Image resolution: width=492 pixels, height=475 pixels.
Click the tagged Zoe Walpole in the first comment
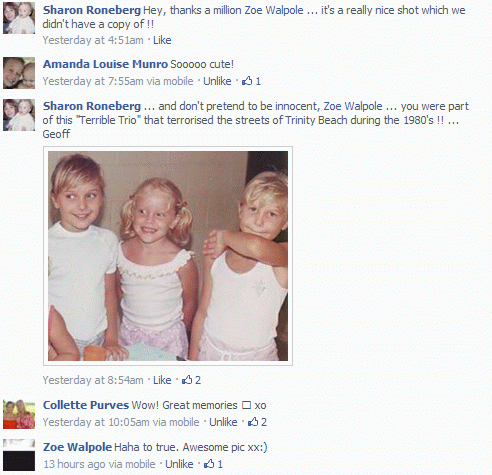pyautogui.click(x=274, y=10)
